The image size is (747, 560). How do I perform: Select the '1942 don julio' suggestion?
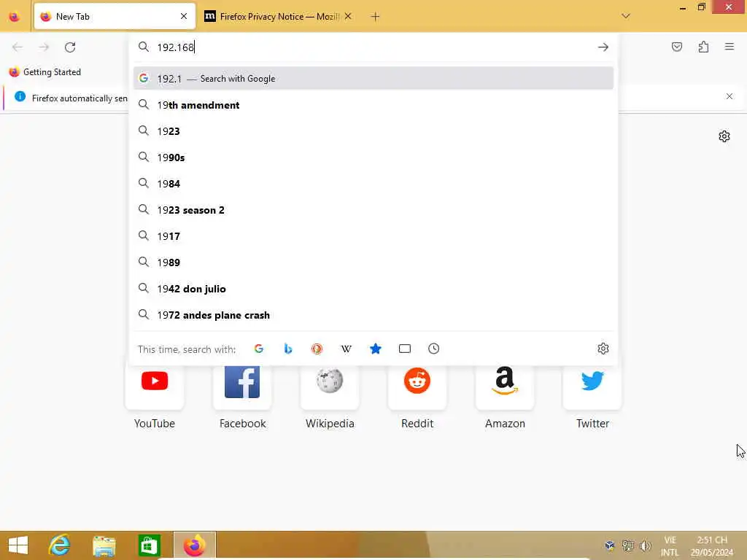[x=373, y=289]
